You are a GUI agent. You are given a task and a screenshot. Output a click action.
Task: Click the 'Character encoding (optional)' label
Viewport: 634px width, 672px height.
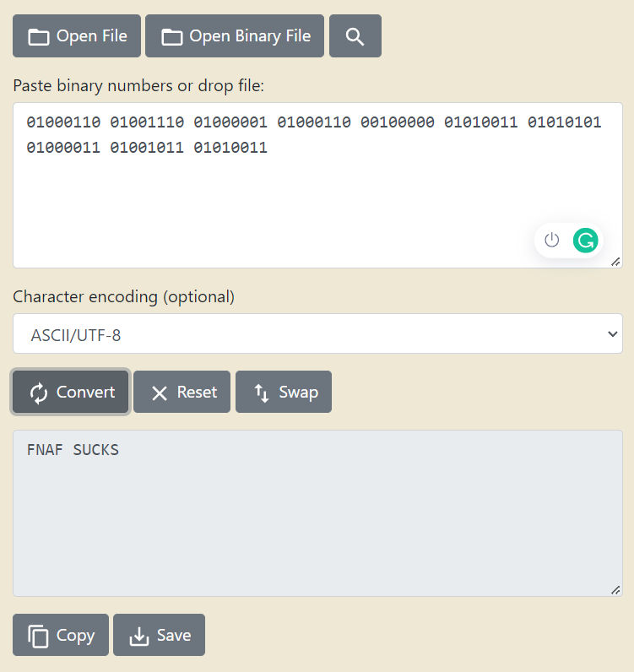tap(123, 296)
